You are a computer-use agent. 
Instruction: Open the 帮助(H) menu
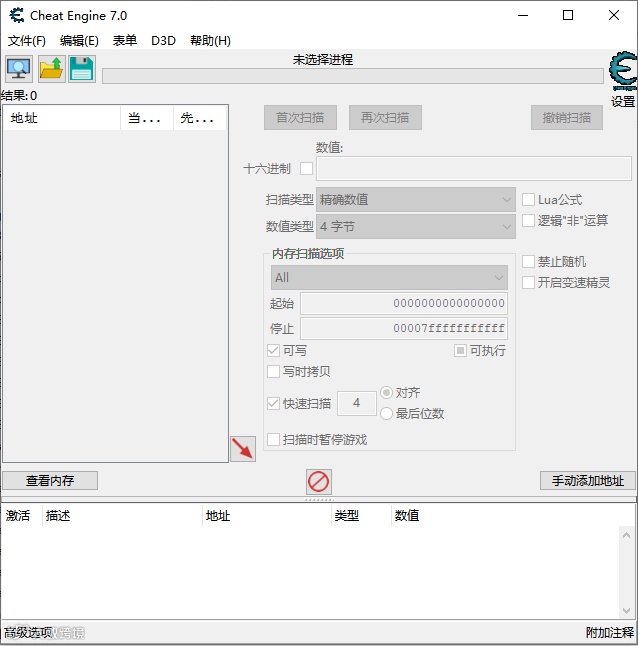[210, 41]
